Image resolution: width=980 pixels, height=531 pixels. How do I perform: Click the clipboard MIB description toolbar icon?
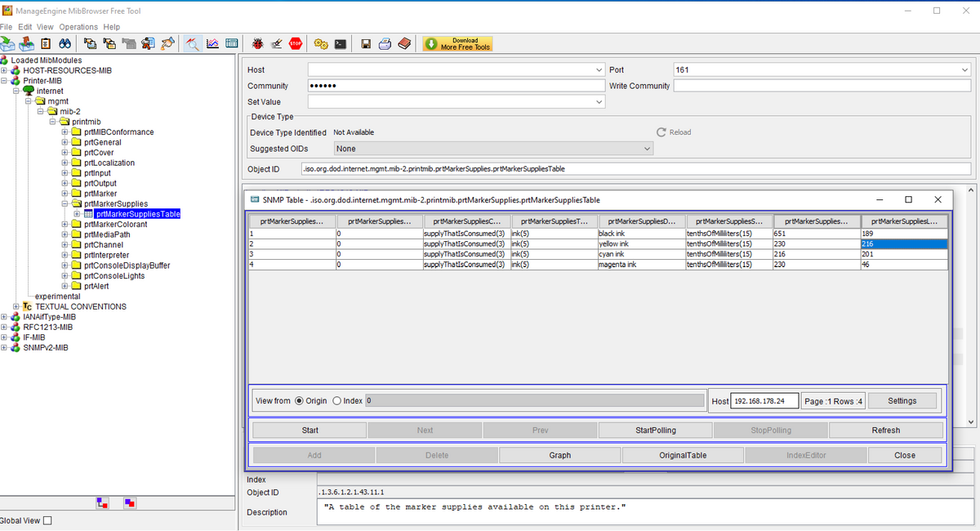click(x=46, y=43)
